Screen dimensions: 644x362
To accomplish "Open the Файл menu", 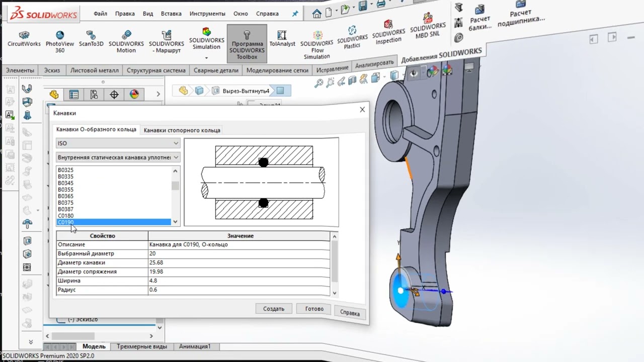I will [x=100, y=14].
